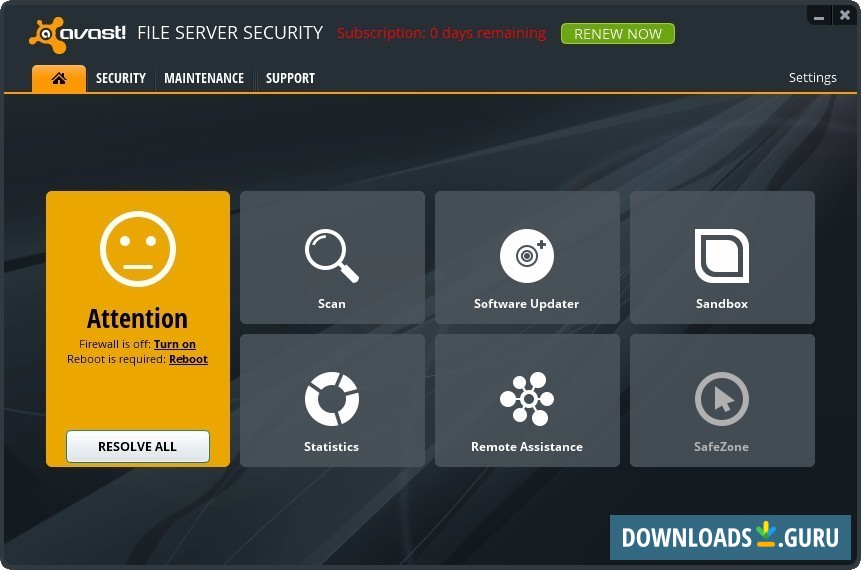Viewport: 861px width, 570px height.
Task: Minimize the avast window
Action: (x=819, y=16)
